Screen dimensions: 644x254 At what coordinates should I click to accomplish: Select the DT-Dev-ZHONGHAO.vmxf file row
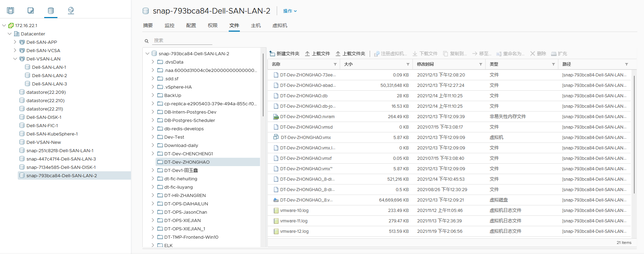pos(450,158)
